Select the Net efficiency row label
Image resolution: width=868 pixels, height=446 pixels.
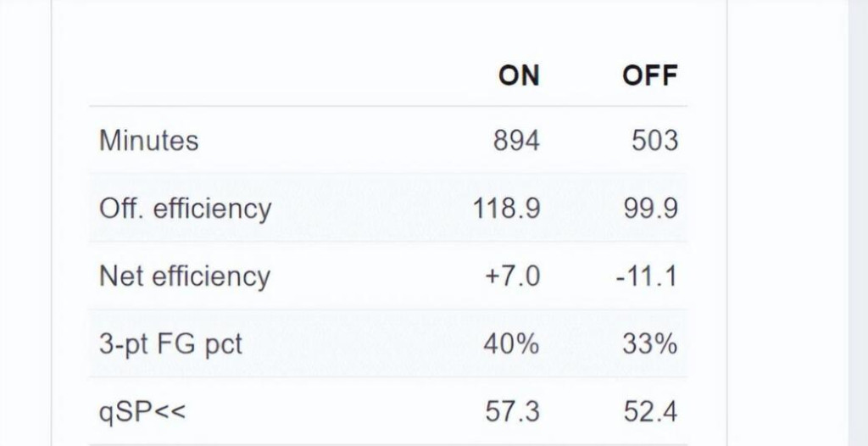[x=185, y=276]
